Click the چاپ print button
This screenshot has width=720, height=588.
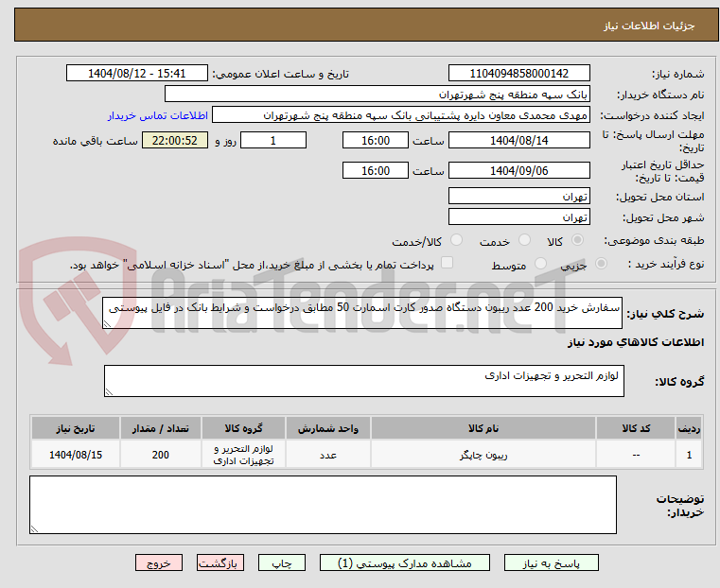coord(282,562)
